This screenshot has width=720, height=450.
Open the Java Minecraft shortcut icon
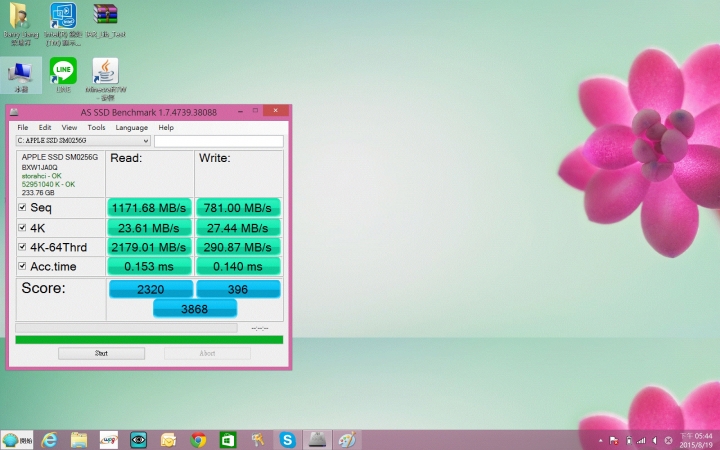pos(106,79)
